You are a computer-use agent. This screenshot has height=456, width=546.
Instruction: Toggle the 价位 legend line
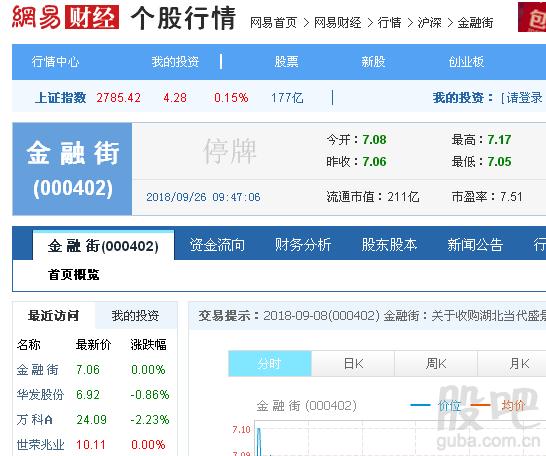(436, 405)
